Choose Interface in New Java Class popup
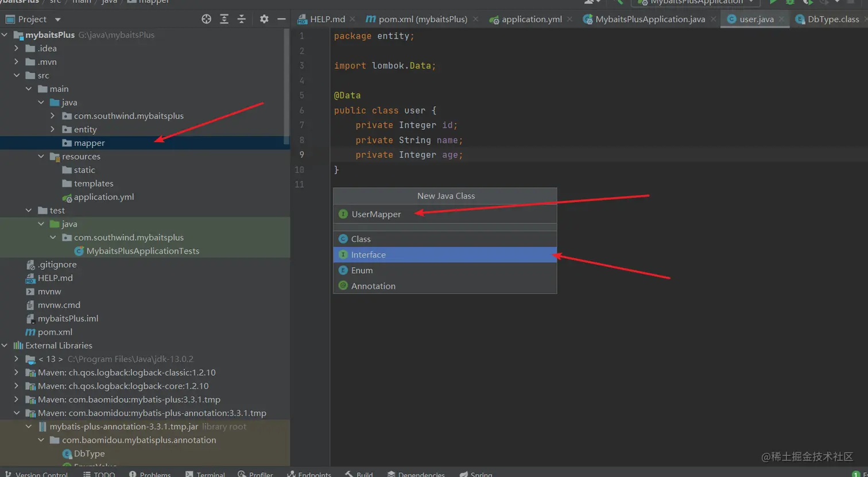The image size is (868, 477). pyautogui.click(x=445, y=255)
